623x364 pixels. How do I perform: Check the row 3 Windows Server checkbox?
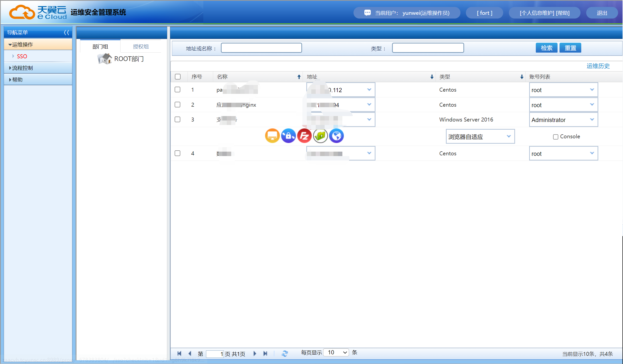pyautogui.click(x=178, y=120)
